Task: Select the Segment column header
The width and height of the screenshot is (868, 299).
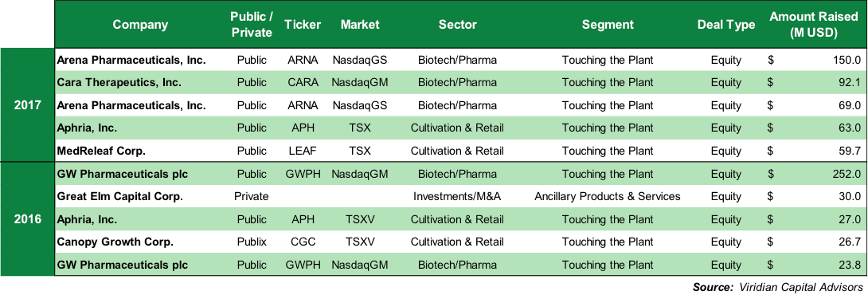Action: 608,25
